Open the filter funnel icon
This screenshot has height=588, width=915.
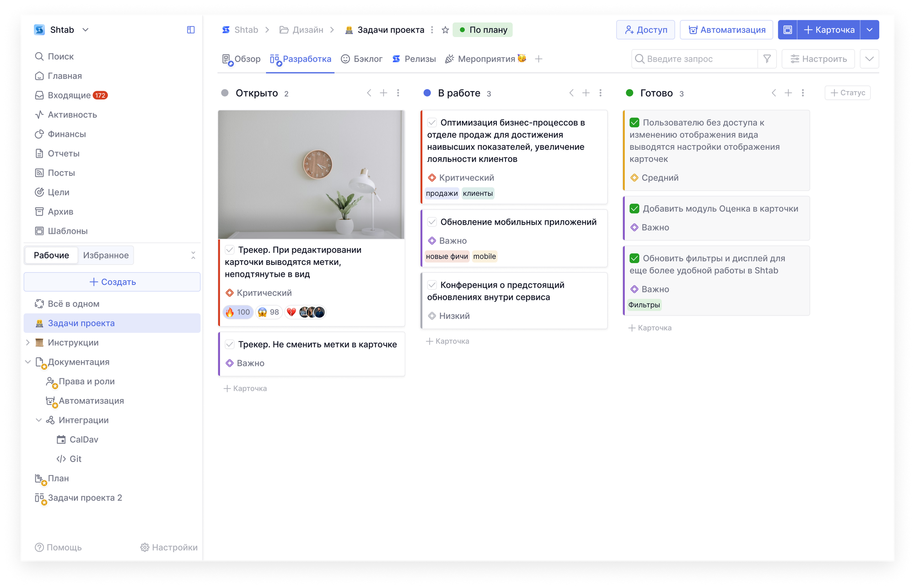(767, 59)
